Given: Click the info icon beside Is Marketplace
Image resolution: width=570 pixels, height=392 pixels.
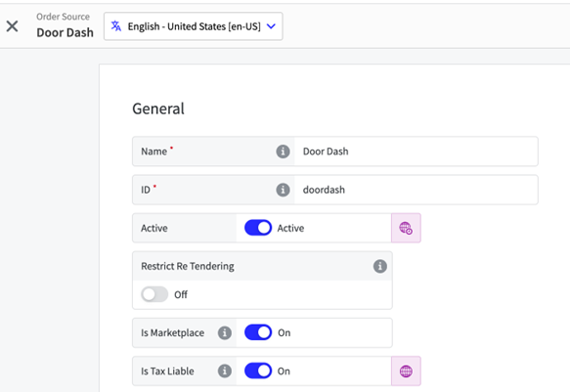Looking at the screenshot, I should tap(225, 332).
